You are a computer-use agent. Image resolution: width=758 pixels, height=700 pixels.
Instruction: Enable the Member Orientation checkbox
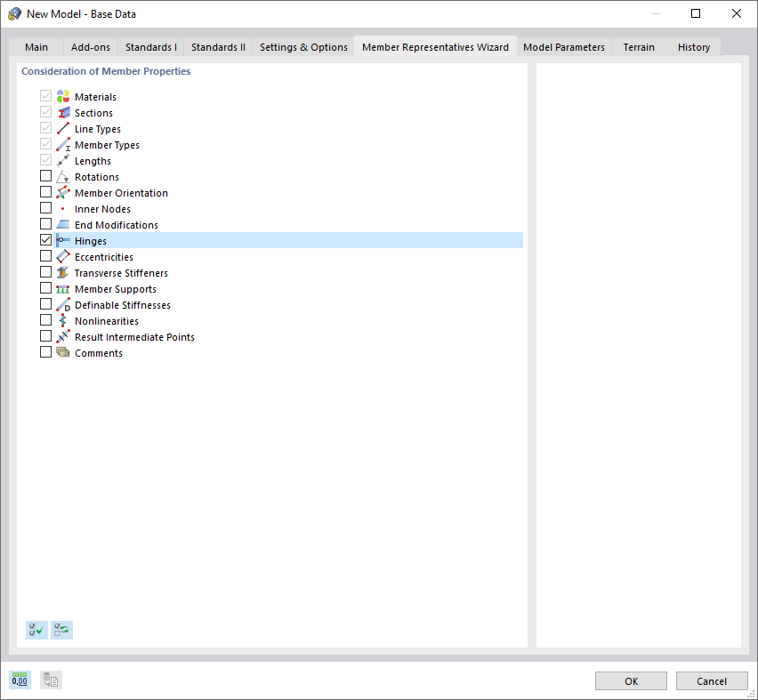(x=46, y=192)
